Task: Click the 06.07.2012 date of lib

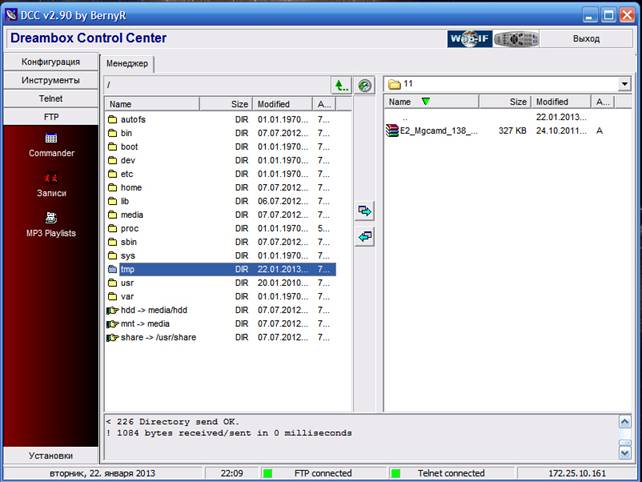Action: point(283,201)
